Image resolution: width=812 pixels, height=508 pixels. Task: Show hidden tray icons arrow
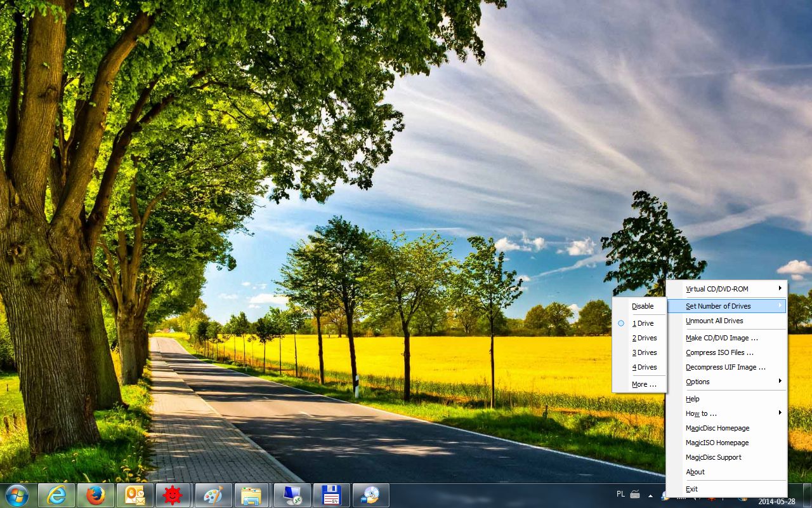click(x=650, y=495)
